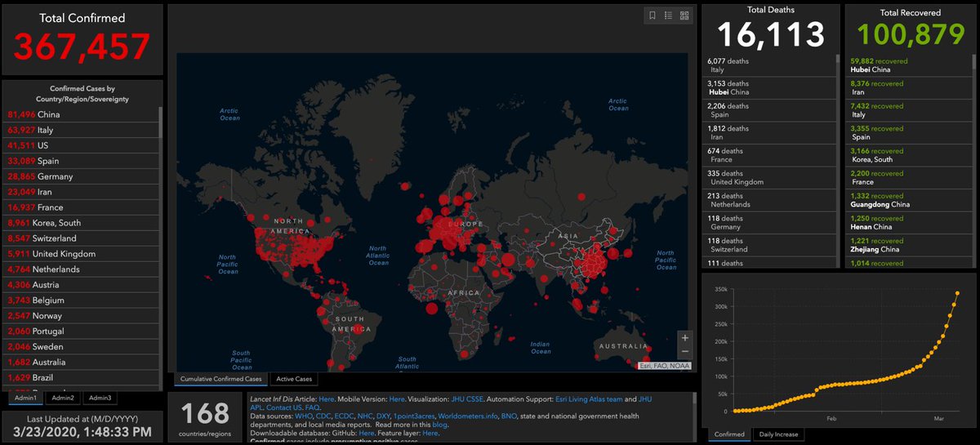
Task: Open the blog link
Action: (x=440, y=425)
